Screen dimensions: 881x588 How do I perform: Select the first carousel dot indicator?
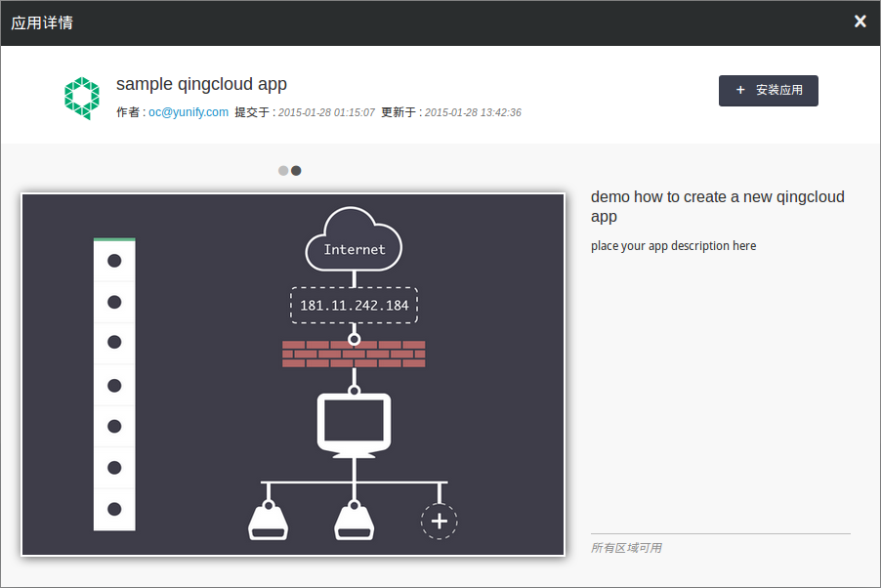coord(283,170)
